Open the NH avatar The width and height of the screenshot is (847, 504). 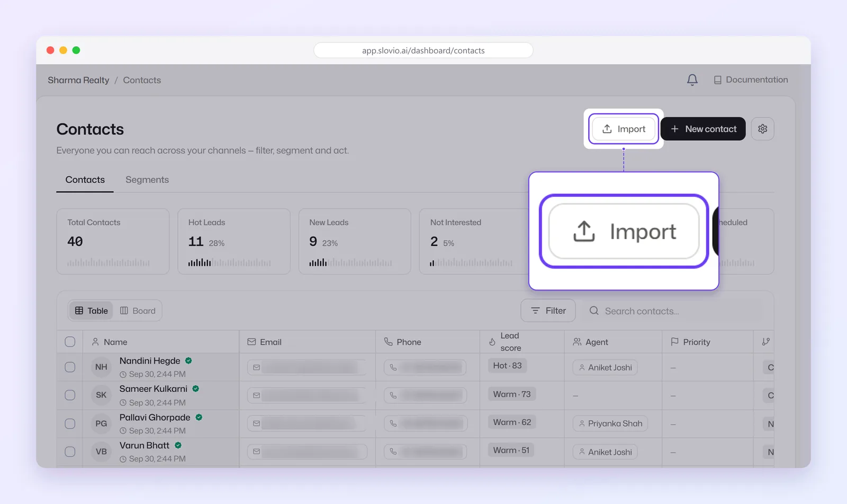click(x=101, y=367)
